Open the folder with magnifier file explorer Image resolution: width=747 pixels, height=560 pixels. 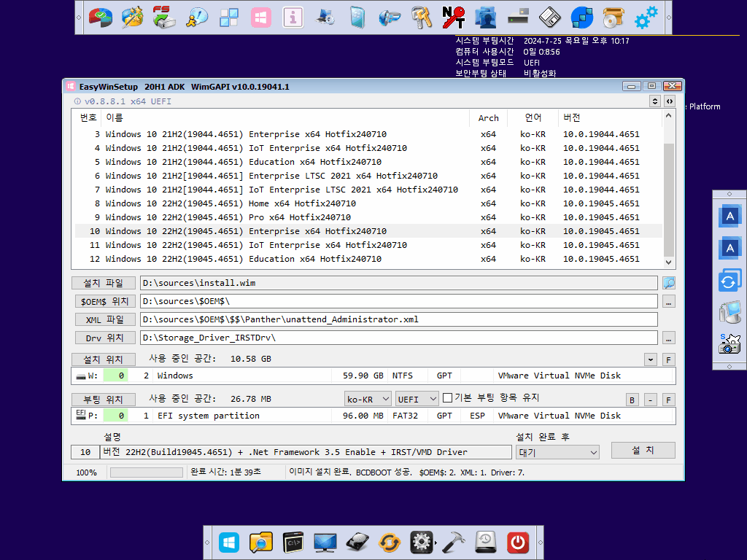(260, 542)
